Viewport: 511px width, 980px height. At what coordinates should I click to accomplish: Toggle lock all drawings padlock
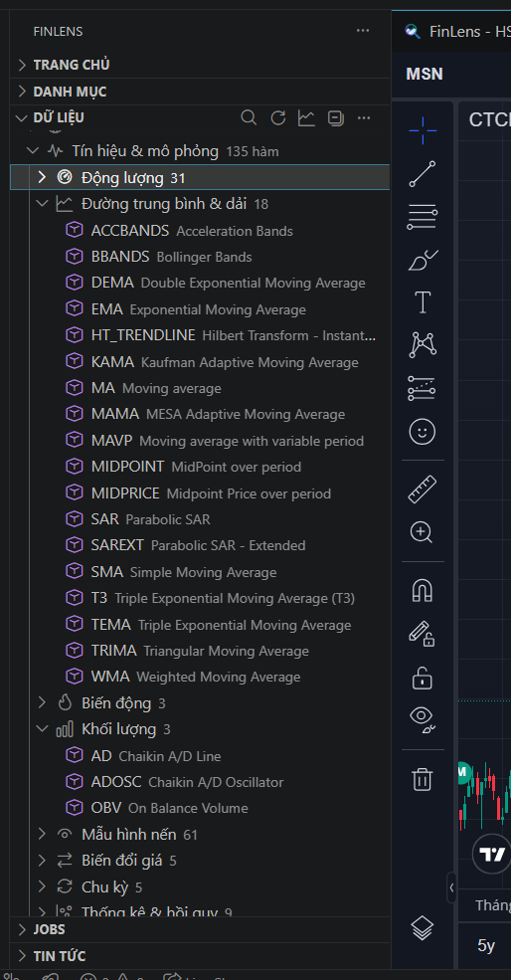(423, 678)
